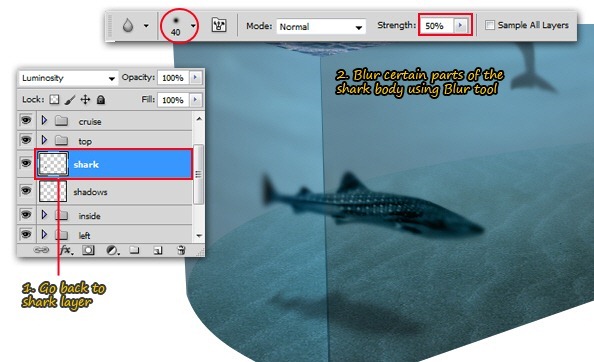
Task: Click the add layer mask icon
Action: (88, 250)
